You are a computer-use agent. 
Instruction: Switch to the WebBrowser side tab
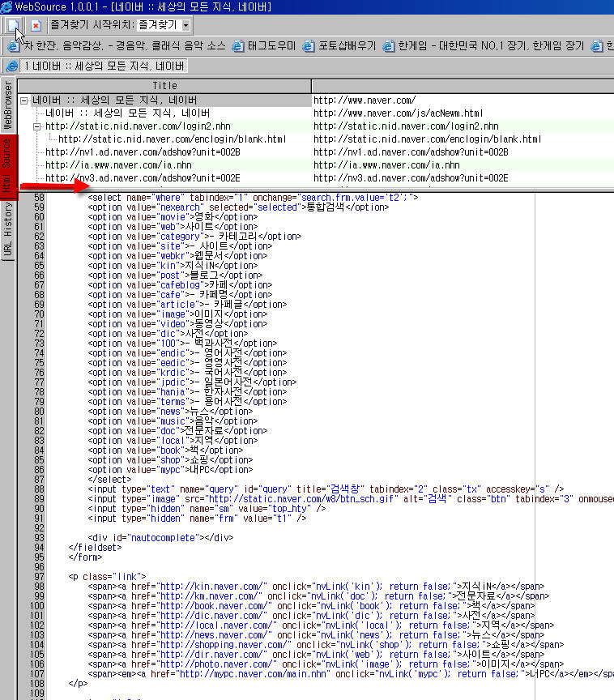click(x=7, y=105)
